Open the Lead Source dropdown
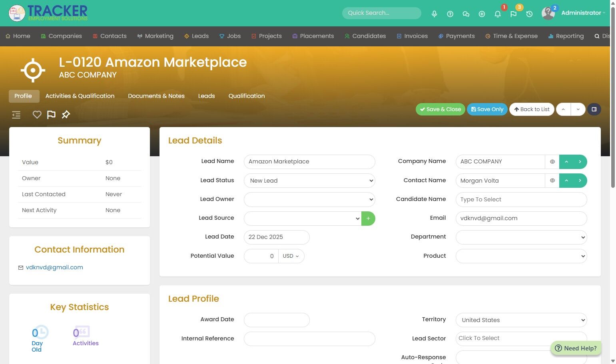The height and width of the screenshot is (364, 616). click(x=303, y=219)
